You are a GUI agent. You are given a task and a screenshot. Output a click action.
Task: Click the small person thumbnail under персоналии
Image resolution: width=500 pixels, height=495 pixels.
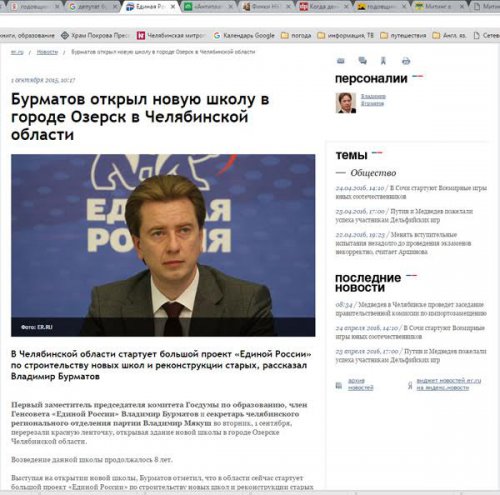coord(346,103)
